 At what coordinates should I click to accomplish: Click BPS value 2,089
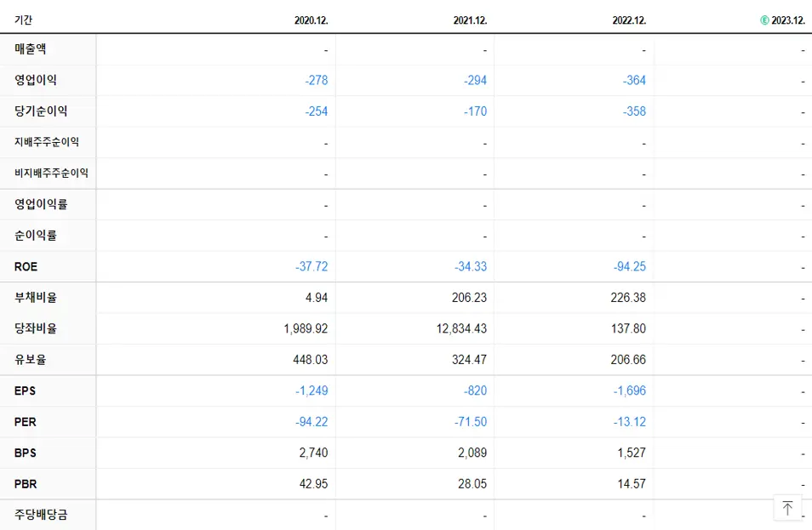[x=472, y=453]
